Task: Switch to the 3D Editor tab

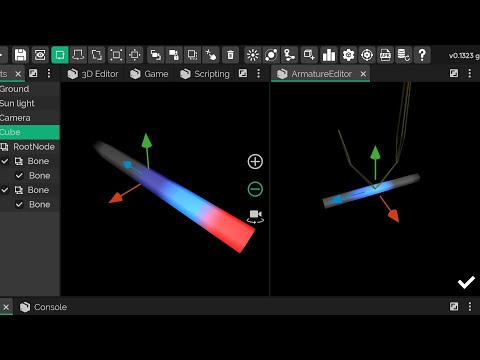Action: pos(93,74)
